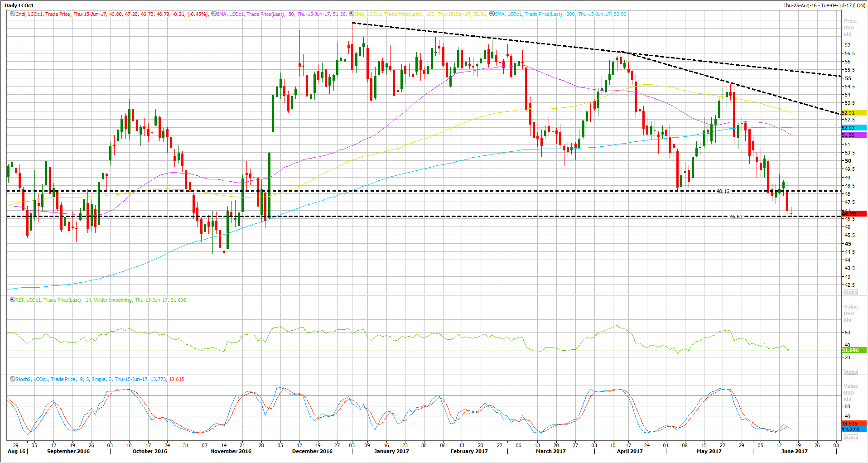Image resolution: width=868 pixels, height=463 pixels.
Task: Click the clock icon beside the SMA 50 legend
Action: click(x=214, y=14)
